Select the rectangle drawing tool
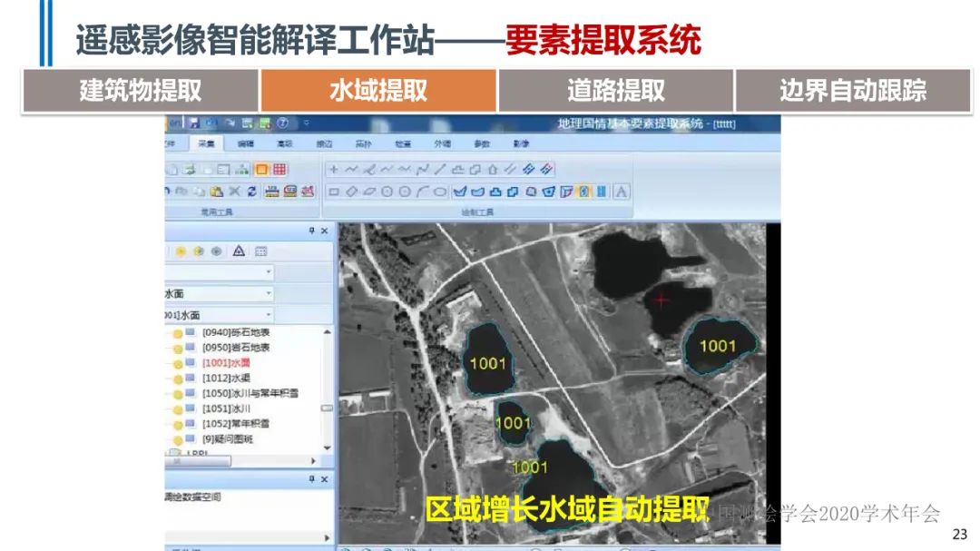Screen dimensions: 980x551 click(x=333, y=192)
